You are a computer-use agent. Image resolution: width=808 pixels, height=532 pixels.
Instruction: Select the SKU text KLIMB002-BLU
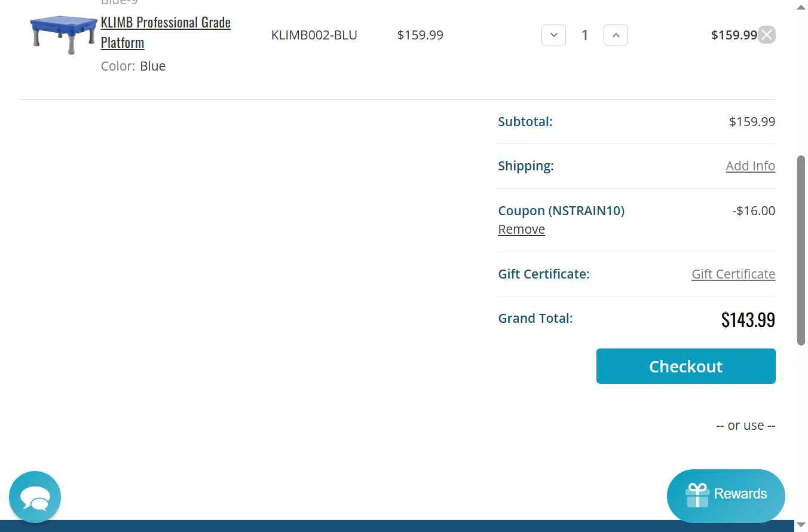(314, 35)
